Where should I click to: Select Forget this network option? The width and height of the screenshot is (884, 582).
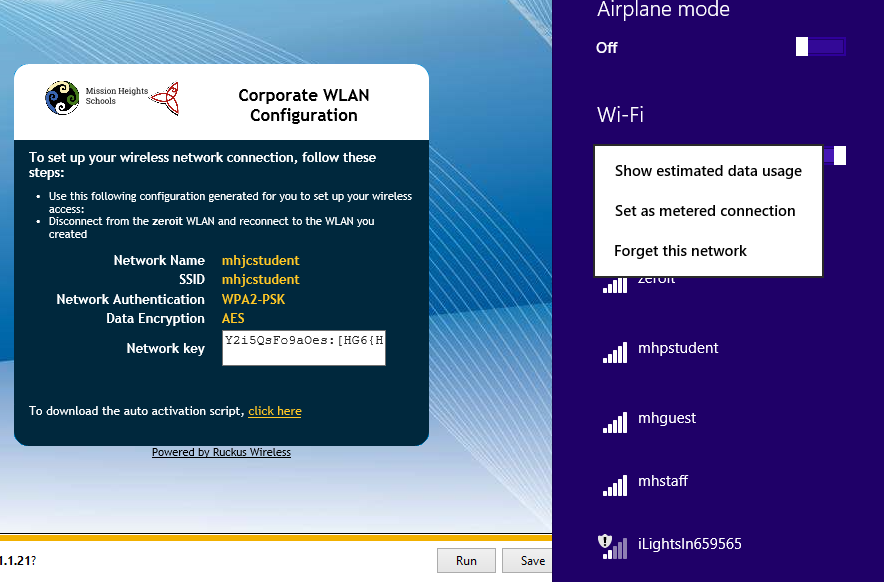680,251
